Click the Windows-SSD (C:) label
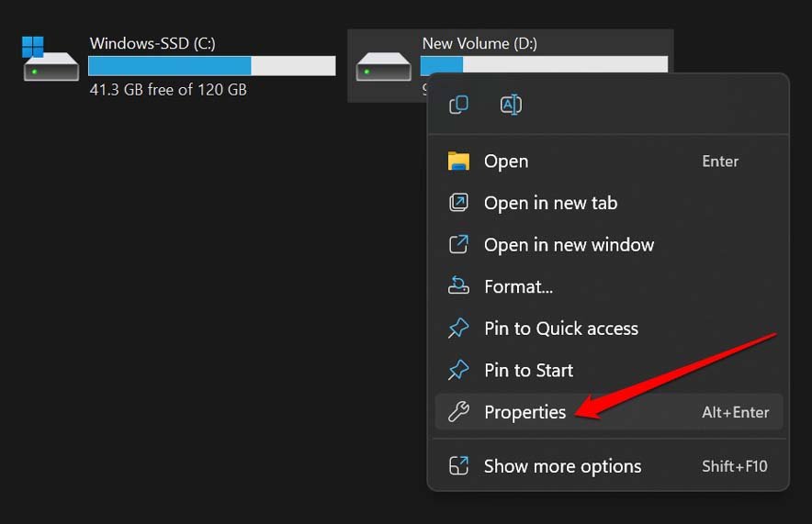812x524 pixels. click(x=152, y=43)
